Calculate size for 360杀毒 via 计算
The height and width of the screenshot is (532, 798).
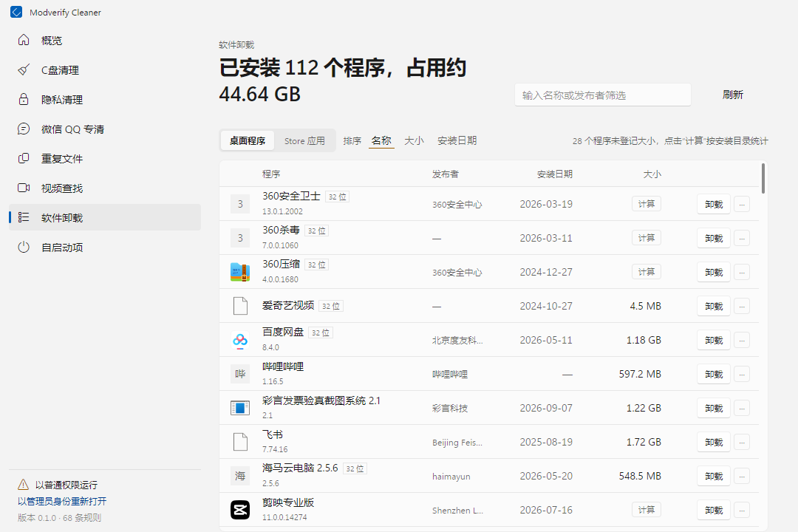[x=647, y=238]
